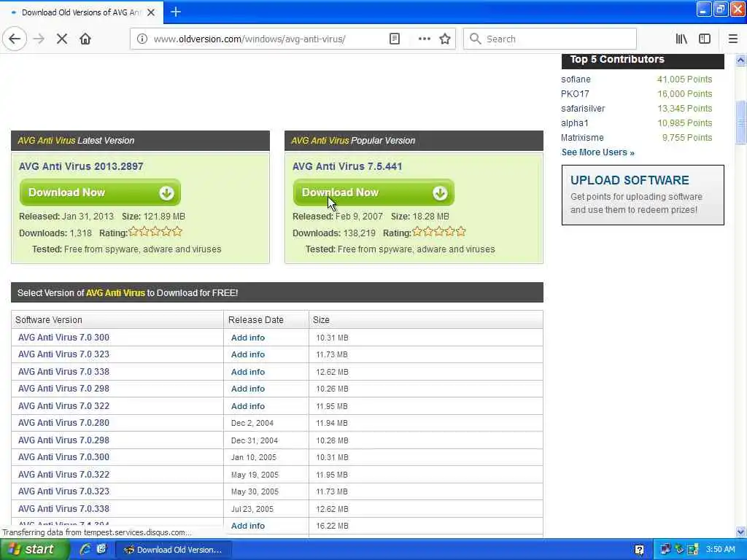
Task: Rate the popular version first star
Action: pos(417,232)
